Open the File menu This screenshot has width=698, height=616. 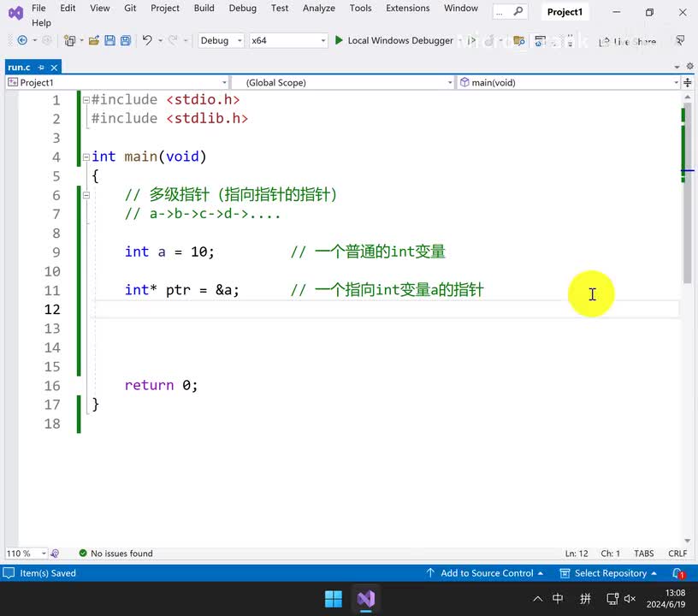coord(38,8)
